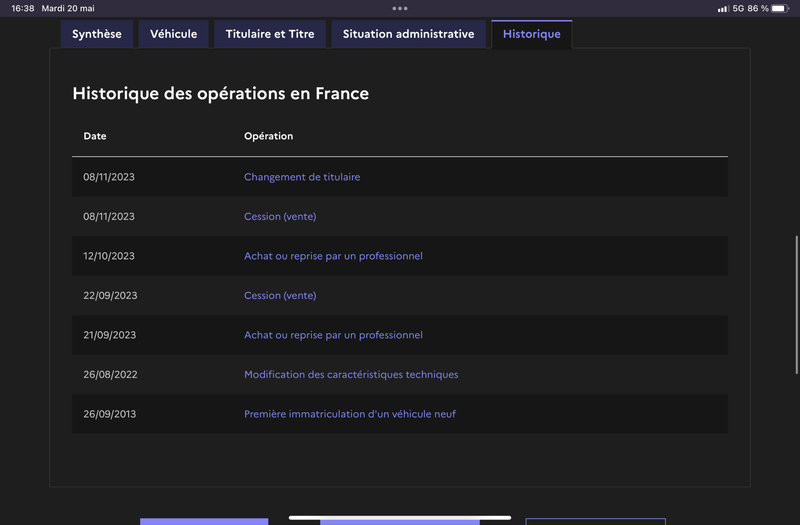Select the date 12/10/2023
800x525 pixels.
pyautogui.click(x=109, y=256)
